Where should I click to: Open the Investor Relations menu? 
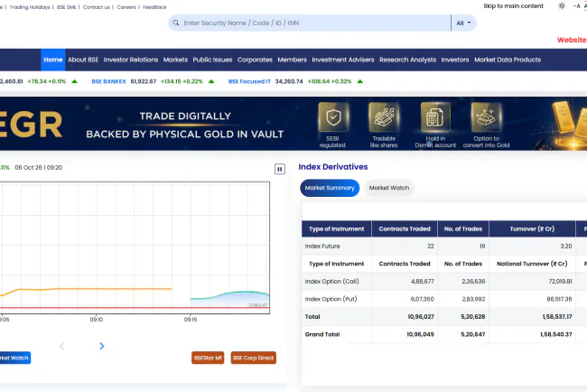tap(131, 60)
